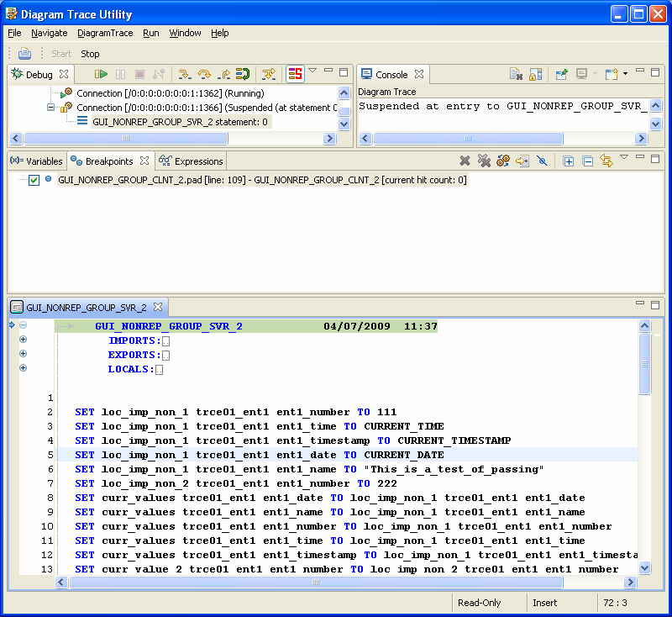Click the Clear Console icon

point(517,75)
